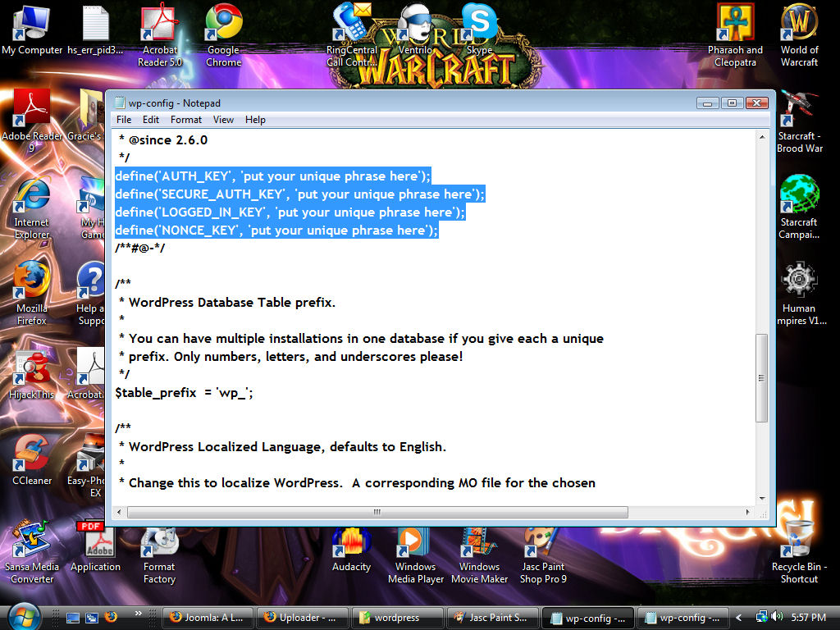The image size is (840, 630).
Task: Launch Skype desktop shortcut
Action: pos(479,30)
